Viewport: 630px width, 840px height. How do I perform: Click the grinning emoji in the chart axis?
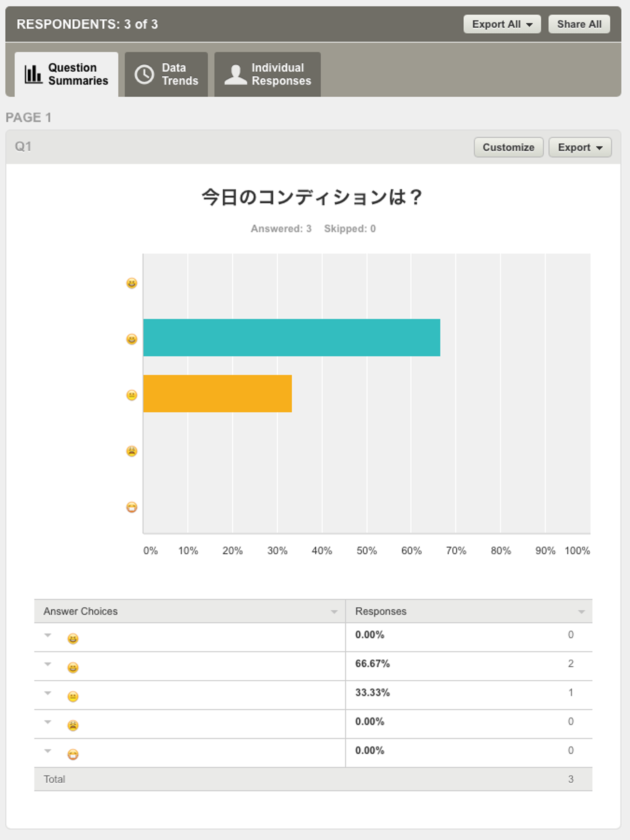tap(132, 283)
